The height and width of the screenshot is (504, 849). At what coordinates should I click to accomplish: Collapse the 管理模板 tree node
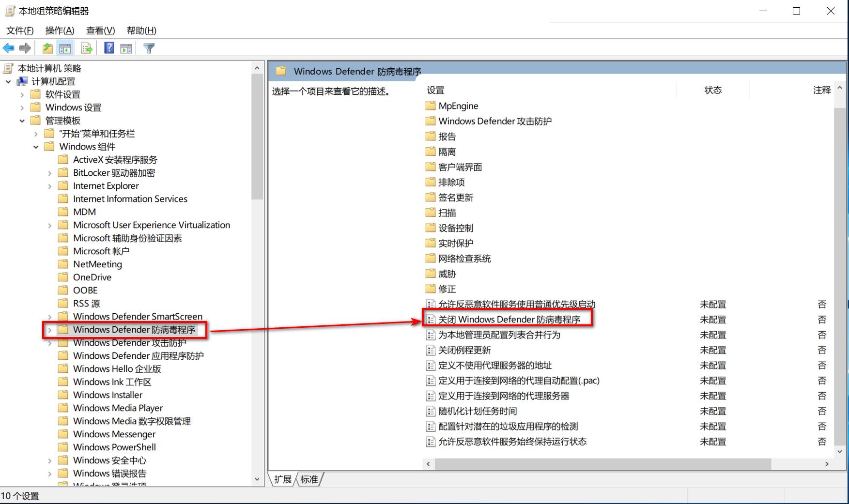22,121
